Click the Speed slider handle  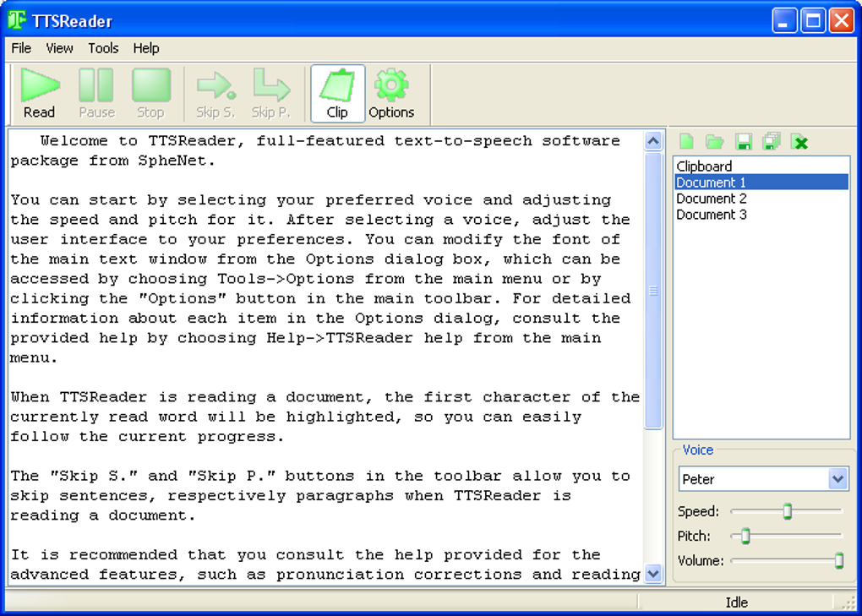point(788,511)
